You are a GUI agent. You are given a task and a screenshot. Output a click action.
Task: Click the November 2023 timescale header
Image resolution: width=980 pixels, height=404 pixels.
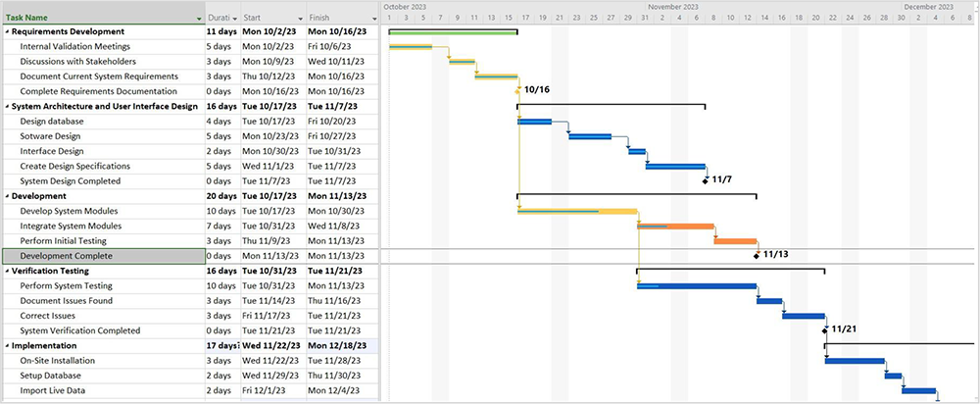pos(671,6)
